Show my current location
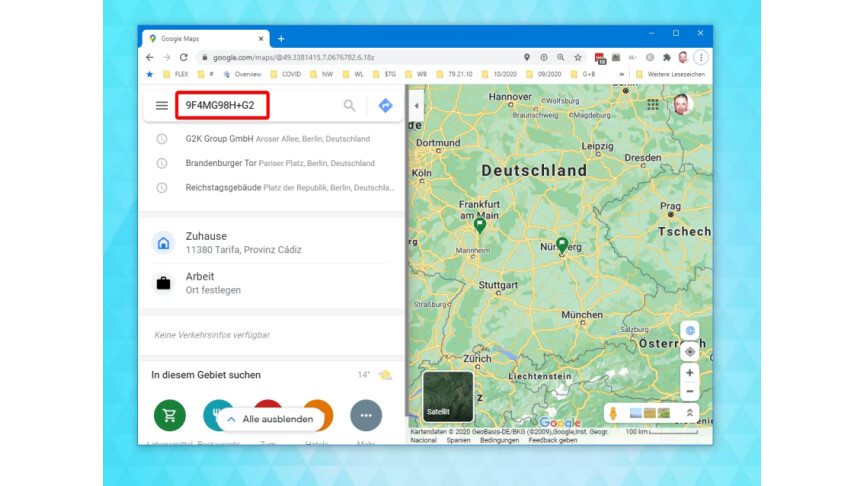The image size is (864, 486). 690,352
